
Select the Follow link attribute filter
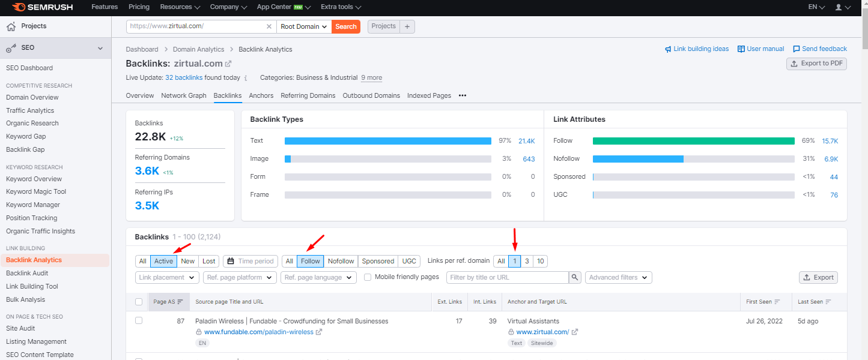[x=311, y=261]
